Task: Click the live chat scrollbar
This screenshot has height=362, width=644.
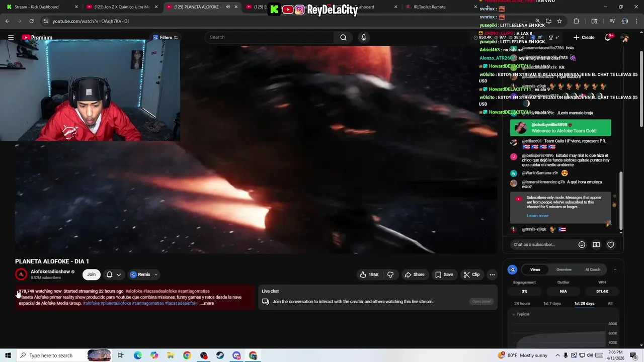Action: tap(621, 200)
